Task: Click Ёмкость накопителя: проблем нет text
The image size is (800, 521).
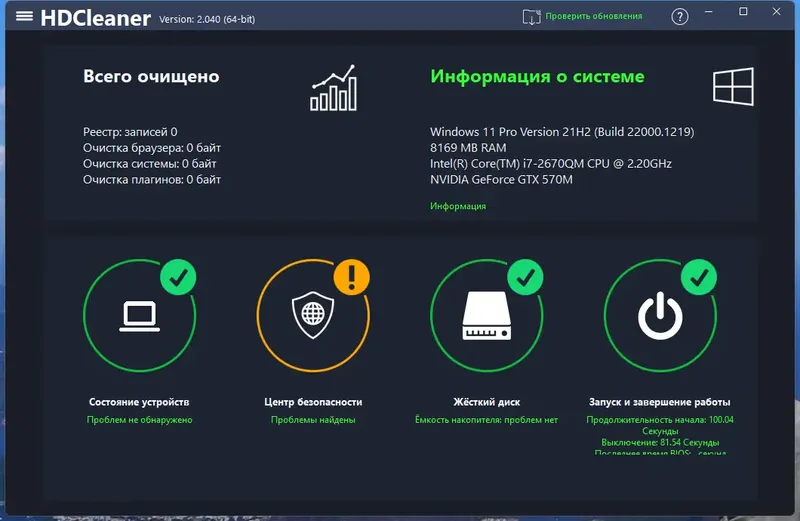Action: click(x=486, y=420)
